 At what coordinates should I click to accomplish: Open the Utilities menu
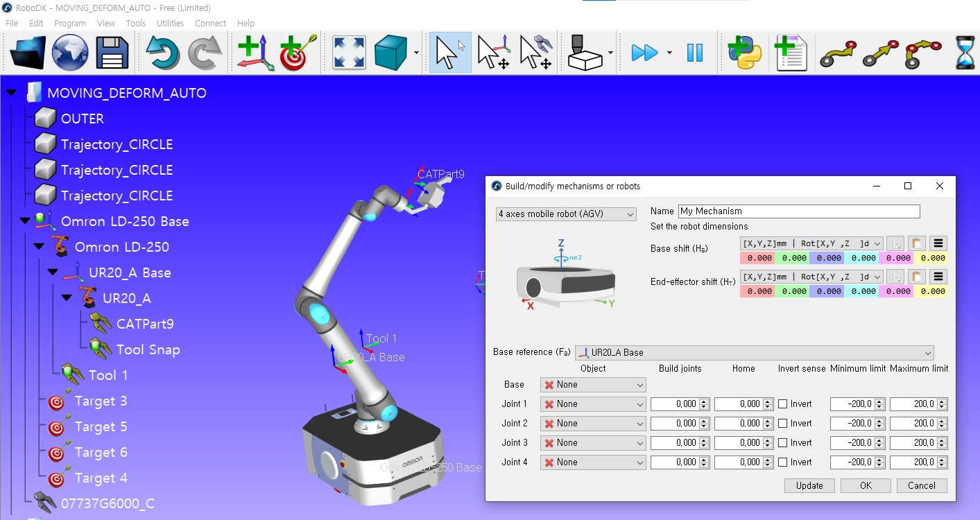tap(170, 23)
